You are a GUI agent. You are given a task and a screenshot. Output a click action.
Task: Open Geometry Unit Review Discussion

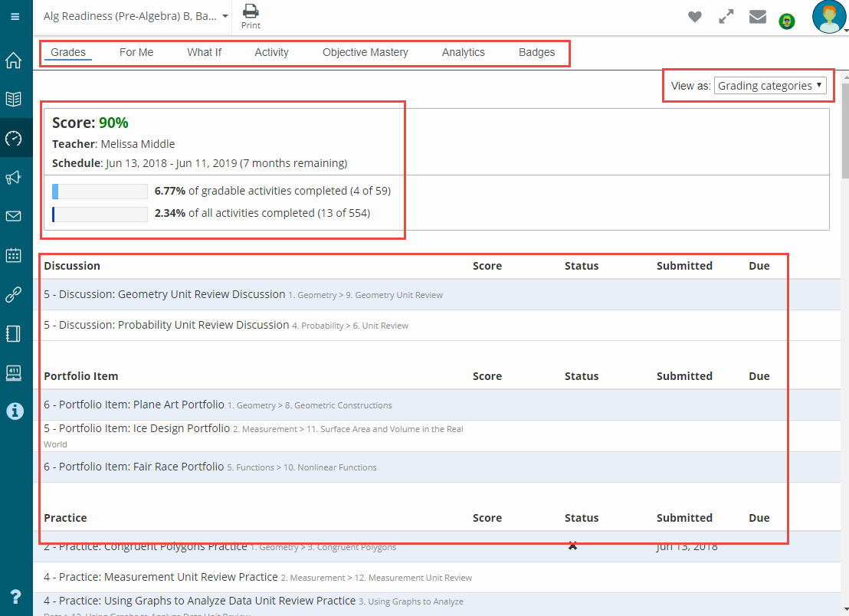(164, 294)
